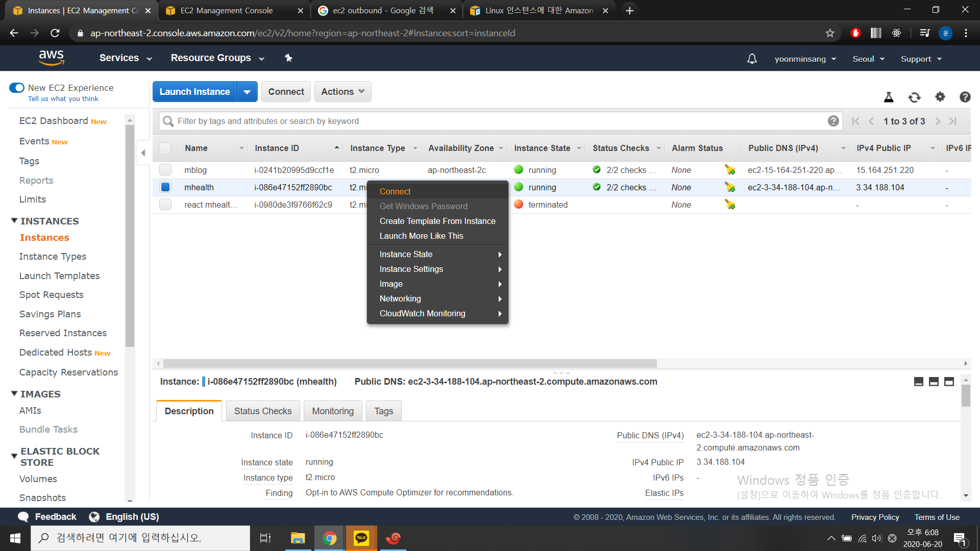Screen dimensions: 980x551
Task: Open the Launch Instance dropdown arrow
Action: point(247,92)
